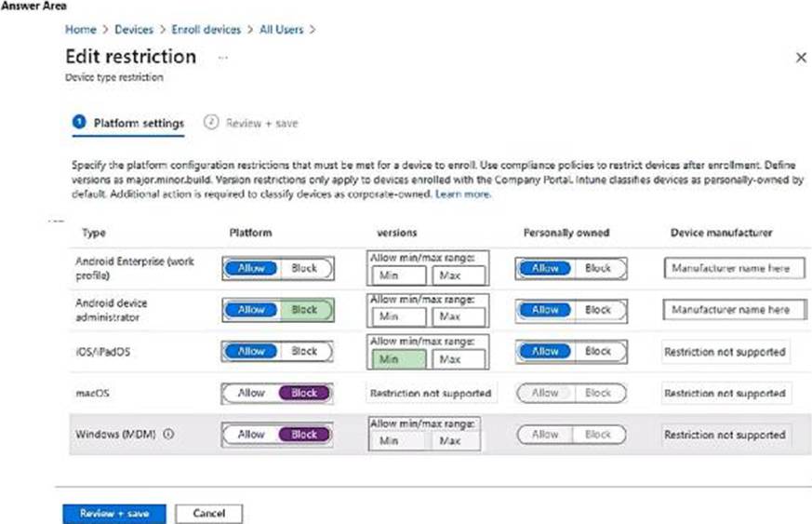The height and width of the screenshot is (524, 812).
Task: Click the step 1 Platform settings circle icon
Action: [79, 122]
